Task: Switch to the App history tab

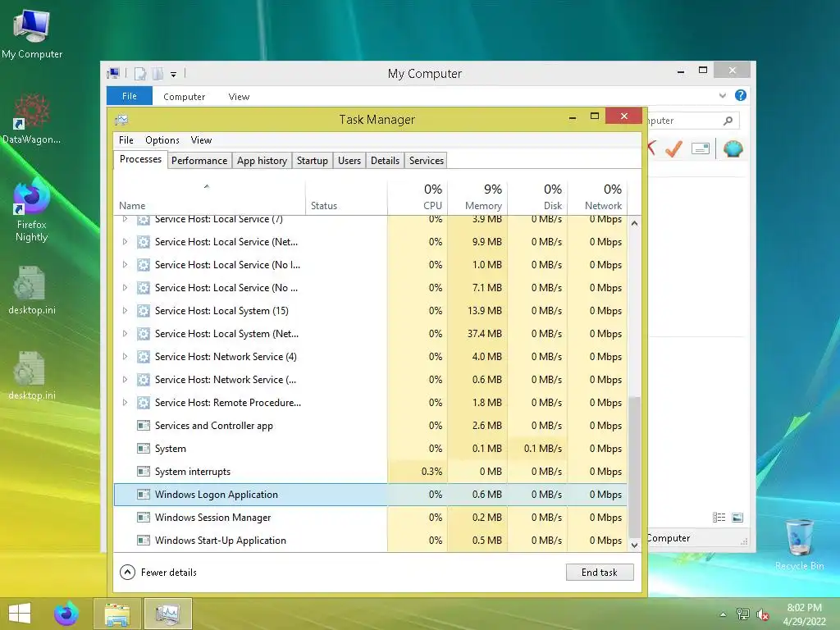Action: pos(262,161)
